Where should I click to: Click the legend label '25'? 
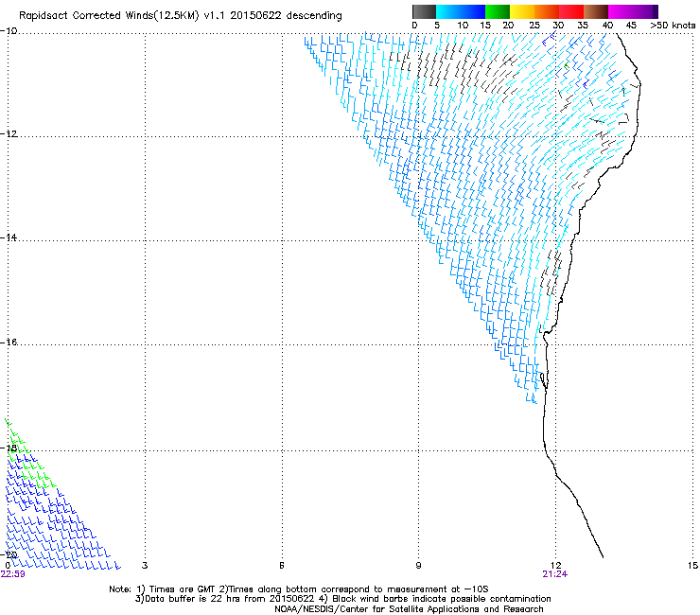534,26
